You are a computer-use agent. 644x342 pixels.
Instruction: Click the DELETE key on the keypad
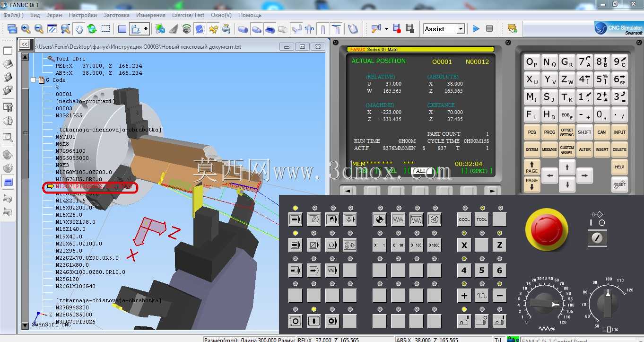(619, 149)
